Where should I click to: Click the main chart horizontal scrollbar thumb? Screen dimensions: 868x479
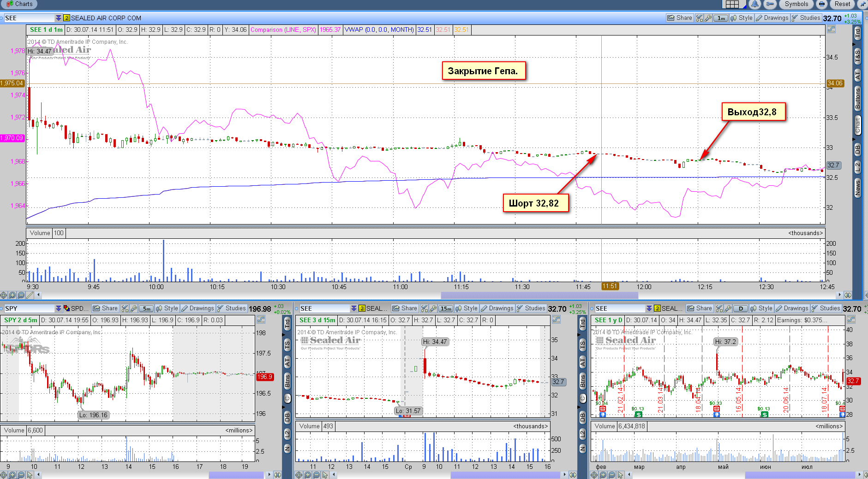[x=539, y=295]
